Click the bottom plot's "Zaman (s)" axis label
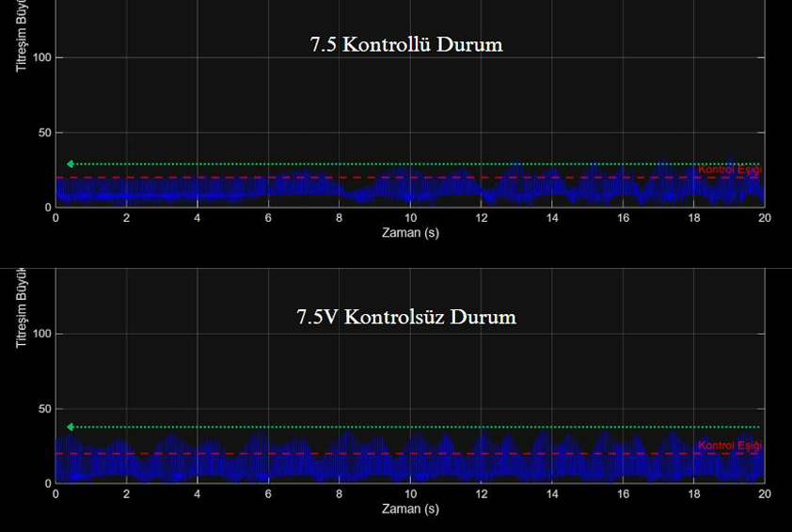 tap(410, 509)
